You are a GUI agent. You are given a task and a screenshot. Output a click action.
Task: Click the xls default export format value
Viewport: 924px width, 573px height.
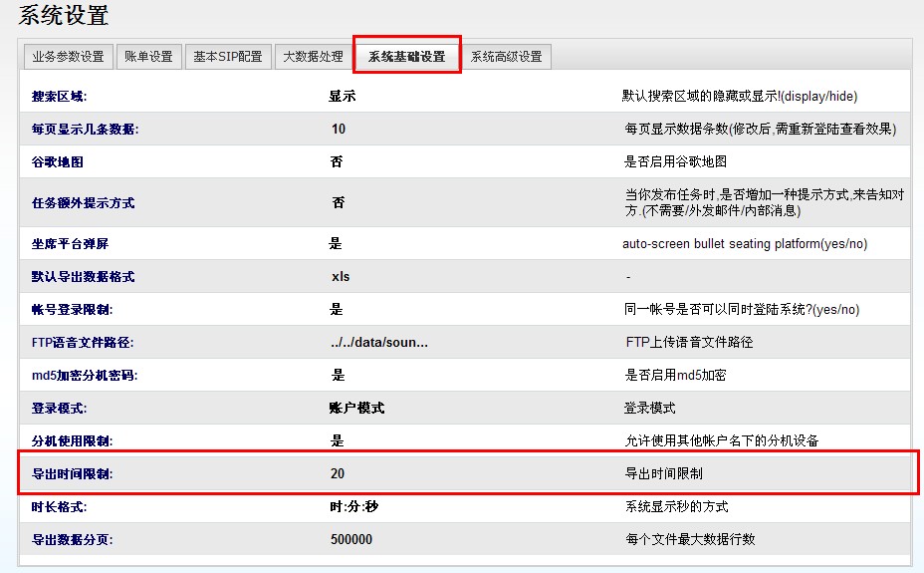tap(341, 276)
